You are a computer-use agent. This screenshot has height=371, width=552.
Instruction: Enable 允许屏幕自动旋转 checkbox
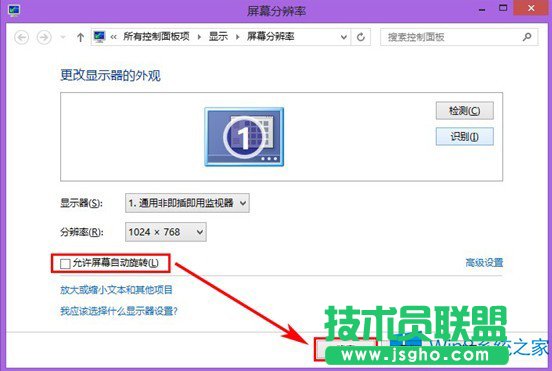[x=65, y=263]
